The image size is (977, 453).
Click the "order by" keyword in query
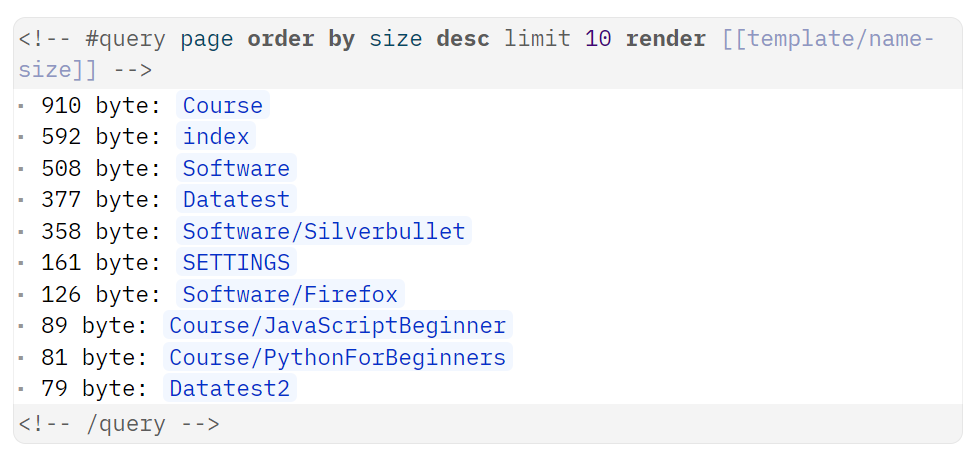(301, 40)
